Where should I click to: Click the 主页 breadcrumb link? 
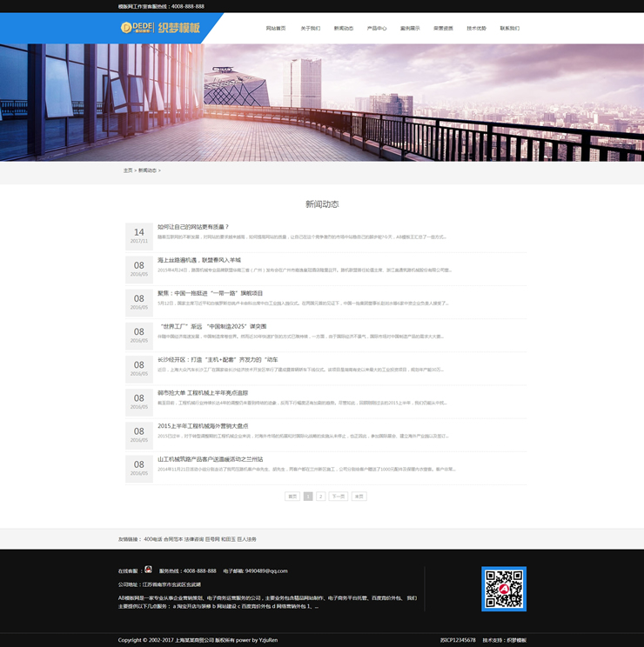point(128,170)
